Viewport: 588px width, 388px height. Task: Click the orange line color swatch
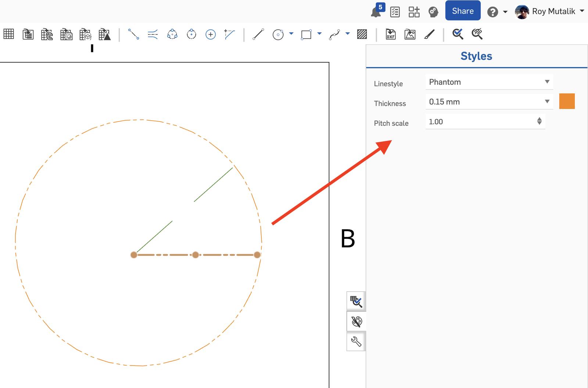point(567,101)
